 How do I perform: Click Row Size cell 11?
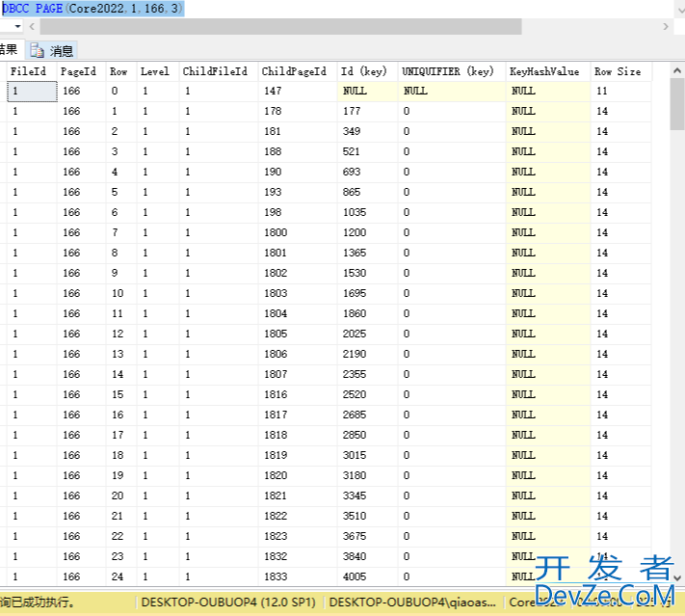[620, 91]
